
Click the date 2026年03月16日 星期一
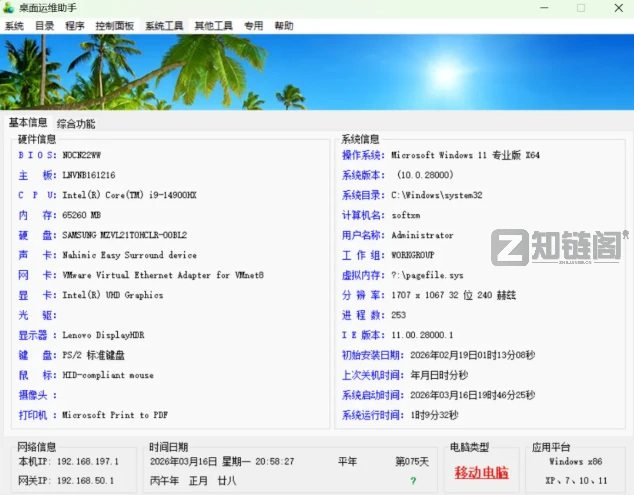[x=199, y=461]
